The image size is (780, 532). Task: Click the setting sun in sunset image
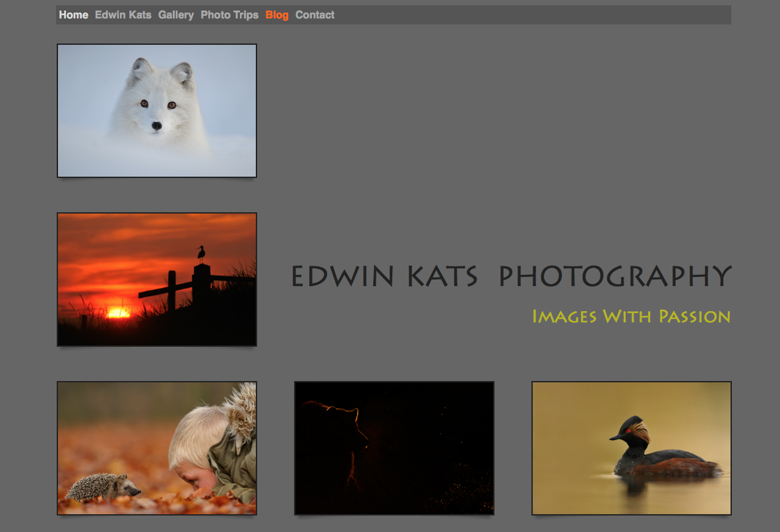point(119,312)
